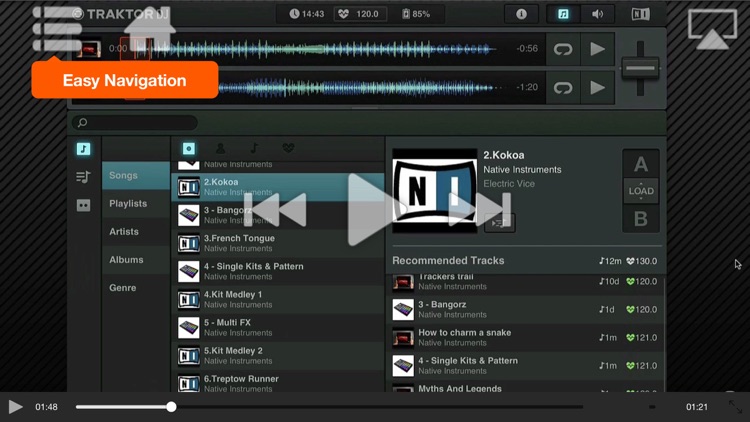Viewport: 750px width, 422px height.
Task: Open the video player hamburger menu
Action: tap(57, 29)
